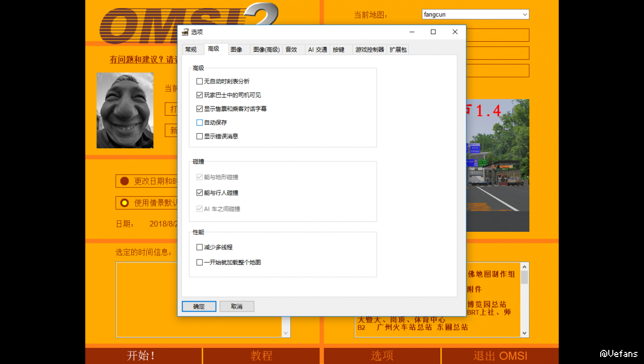Screen dimensions: 644x364
Task: Select the 高级 tab
Action: click(x=214, y=49)
